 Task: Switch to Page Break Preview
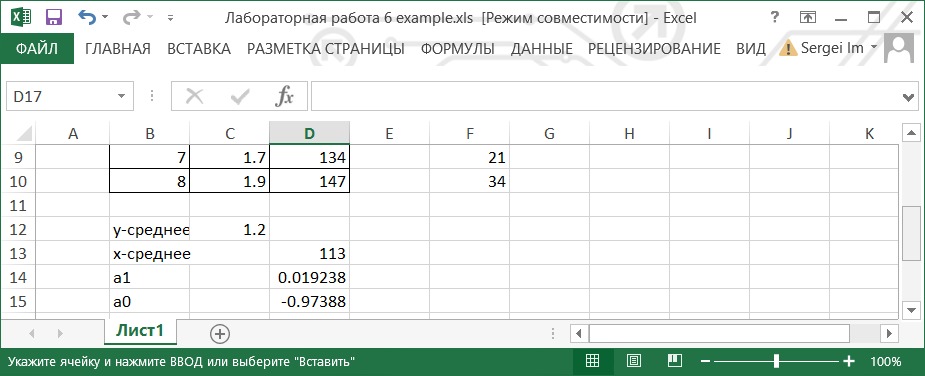(x=675, y=361)
